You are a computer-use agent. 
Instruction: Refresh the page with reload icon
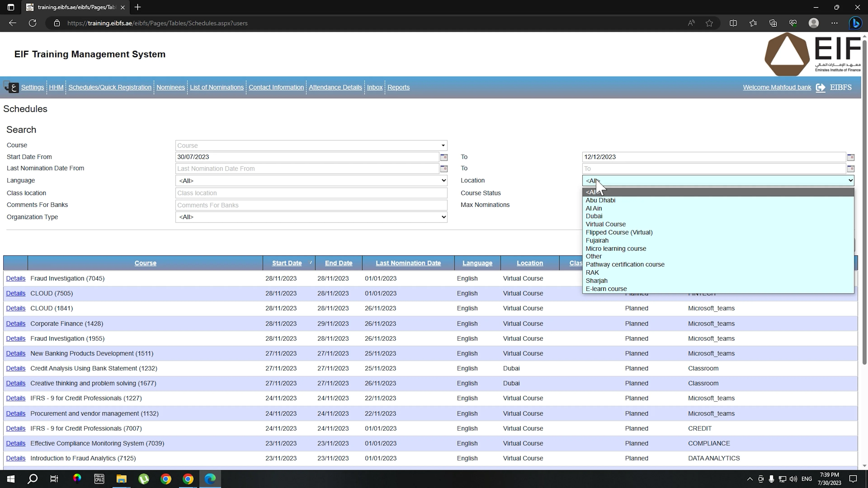point(32,23)
